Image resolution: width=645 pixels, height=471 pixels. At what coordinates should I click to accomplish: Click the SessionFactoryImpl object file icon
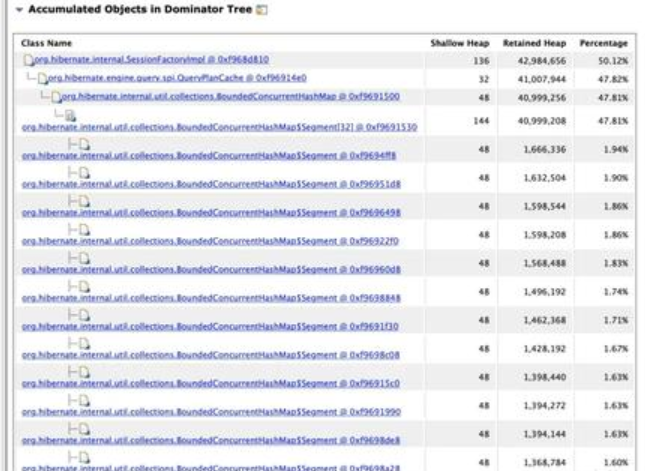(28, 60)
